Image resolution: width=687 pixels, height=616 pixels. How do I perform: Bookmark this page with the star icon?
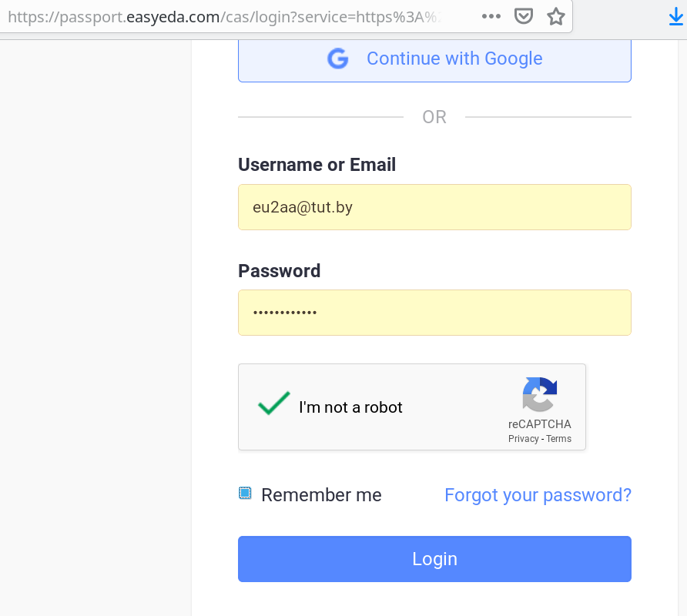556,16
